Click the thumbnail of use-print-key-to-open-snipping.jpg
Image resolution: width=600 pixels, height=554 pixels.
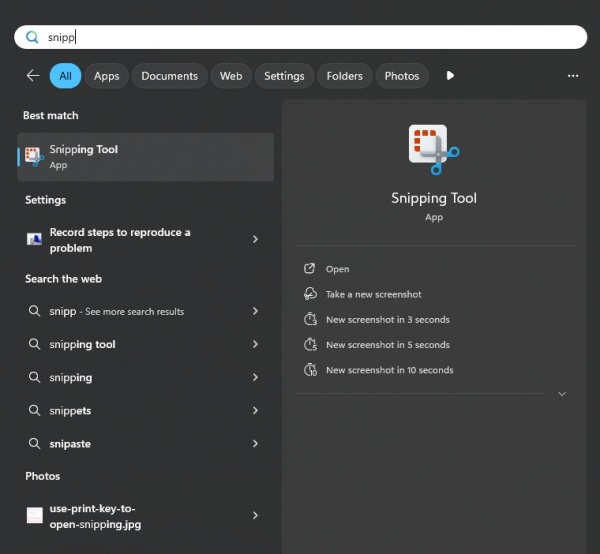tap(34, 515)
